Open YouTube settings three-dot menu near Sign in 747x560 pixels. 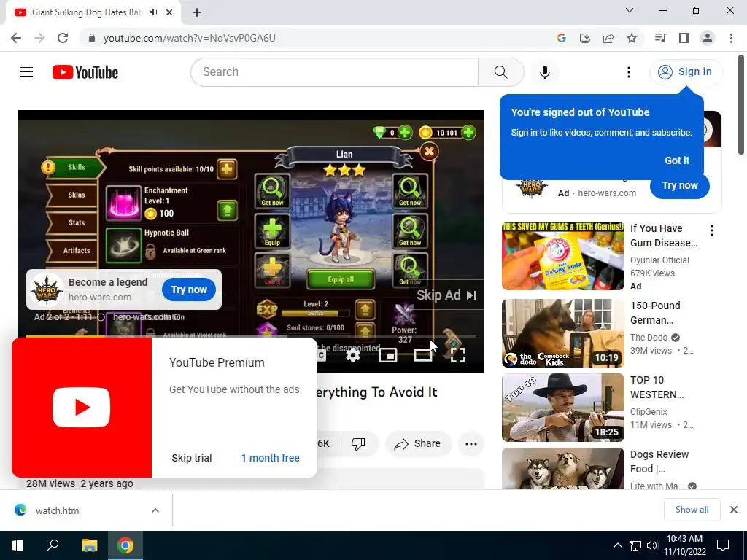(x=628, y=72)
